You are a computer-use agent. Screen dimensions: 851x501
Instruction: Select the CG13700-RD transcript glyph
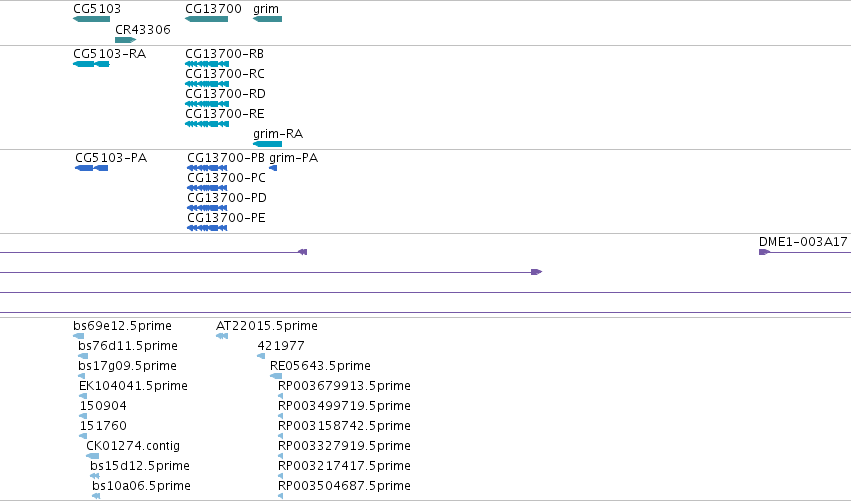pos(207,104)
